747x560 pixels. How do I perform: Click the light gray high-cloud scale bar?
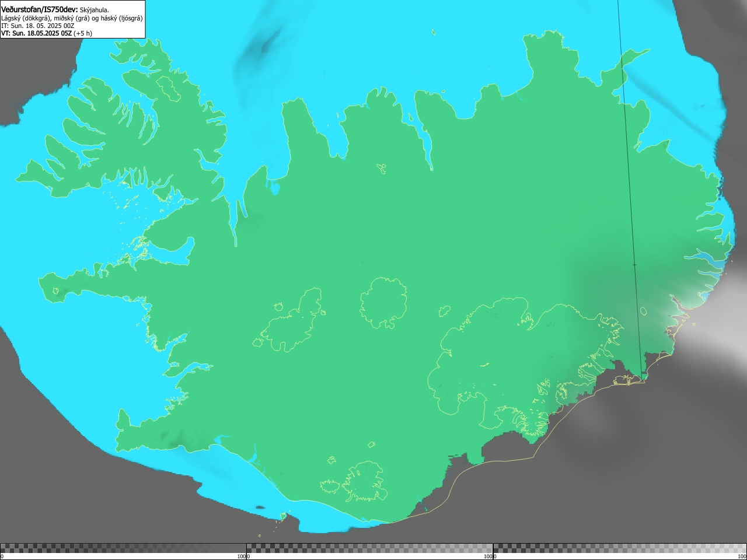point(620,548)
